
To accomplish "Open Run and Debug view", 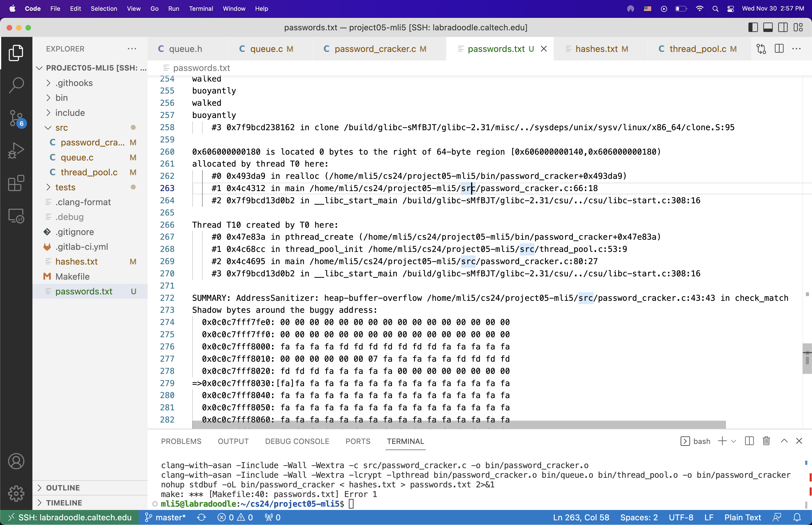I will 16,151.
